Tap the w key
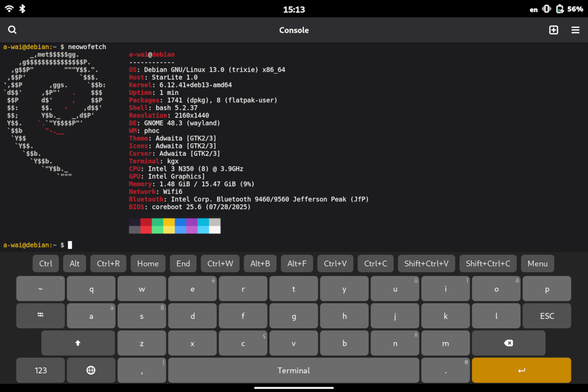588x392 pixels. pyautogui.click(x=141, y=288)
